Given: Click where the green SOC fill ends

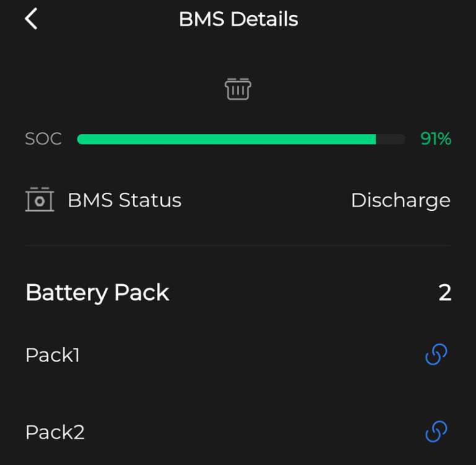Looking at the screenshot, I should pos(374,139).
